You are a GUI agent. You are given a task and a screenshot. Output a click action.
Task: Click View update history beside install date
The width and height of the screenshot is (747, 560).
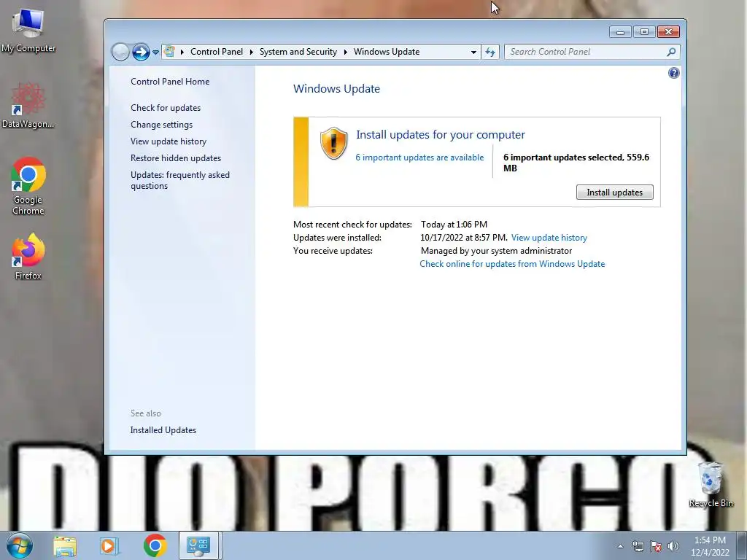(x=549, y=238)
